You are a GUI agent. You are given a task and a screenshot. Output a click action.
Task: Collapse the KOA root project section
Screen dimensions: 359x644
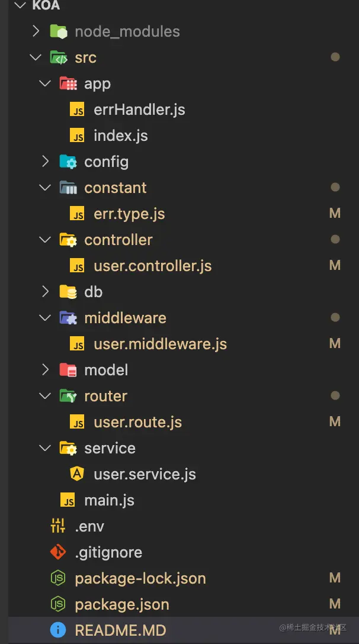point(20,6)
